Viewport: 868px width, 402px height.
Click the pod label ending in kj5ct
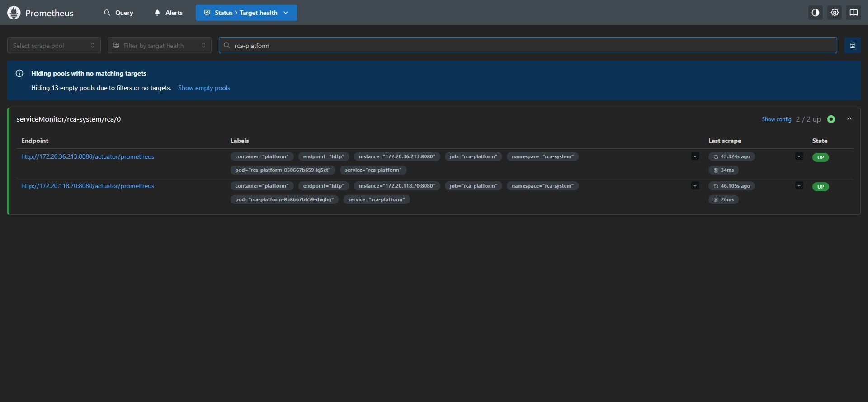[283, 170]
